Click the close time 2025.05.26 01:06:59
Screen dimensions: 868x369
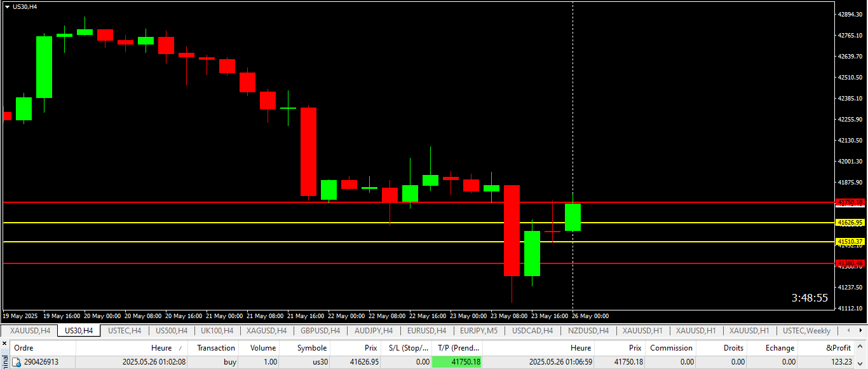[560, 362]
